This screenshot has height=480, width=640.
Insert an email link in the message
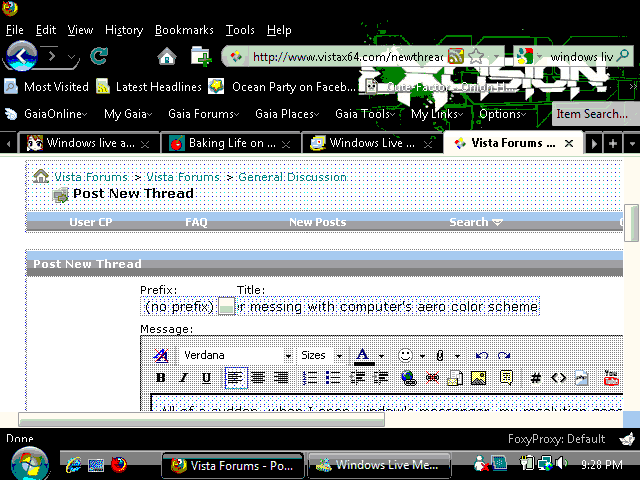click(x=455, y=378)
